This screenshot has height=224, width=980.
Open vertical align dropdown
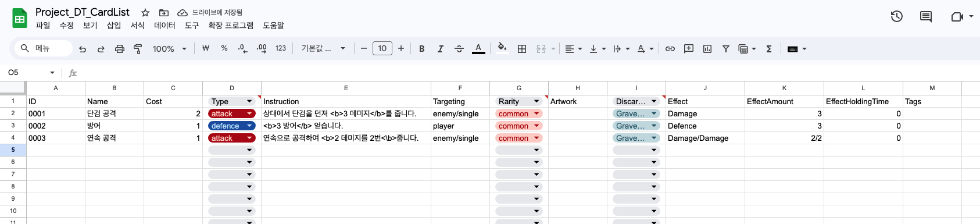598,49
